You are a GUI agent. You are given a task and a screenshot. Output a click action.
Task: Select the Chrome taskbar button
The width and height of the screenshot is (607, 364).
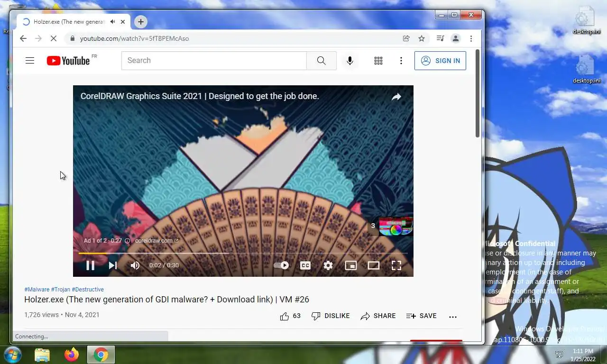(x=101, y=355)
